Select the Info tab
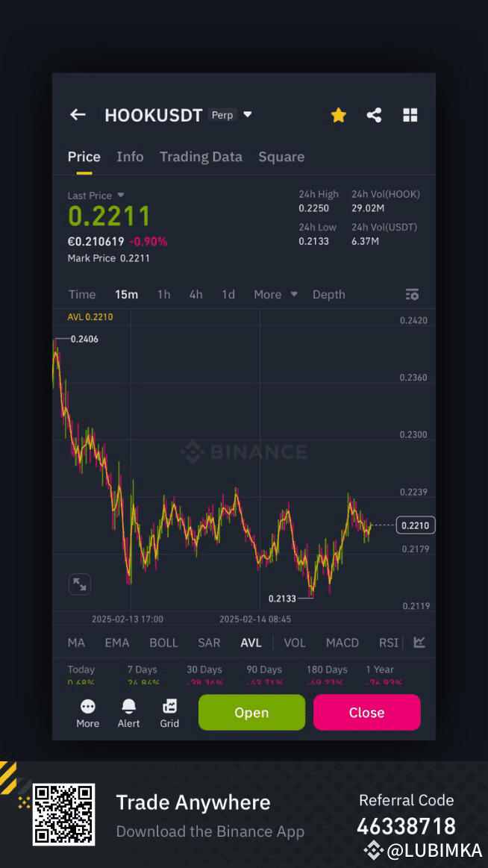The width and height of the screenshot is (488, 868). point(130,157)
